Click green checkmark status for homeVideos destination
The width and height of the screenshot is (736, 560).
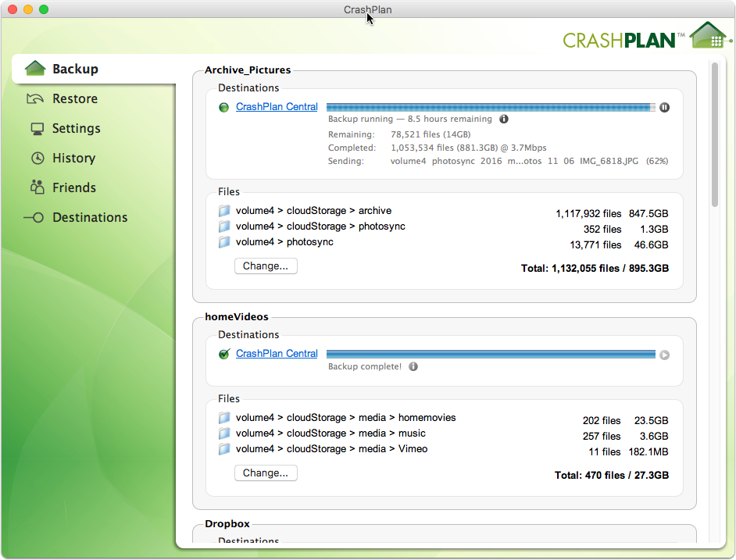pyautogui.click(x=224, y=354)
